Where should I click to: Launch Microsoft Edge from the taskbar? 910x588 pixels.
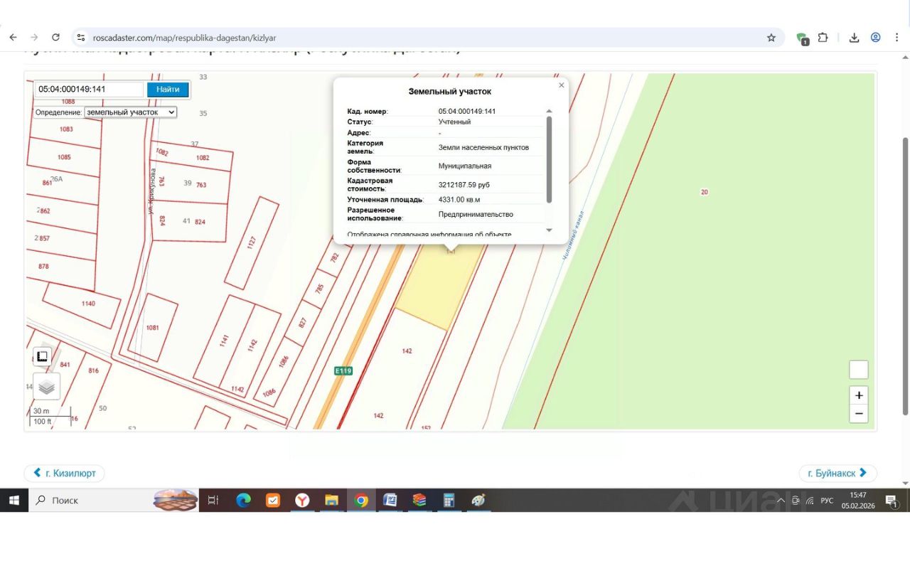tap(243, 501)
